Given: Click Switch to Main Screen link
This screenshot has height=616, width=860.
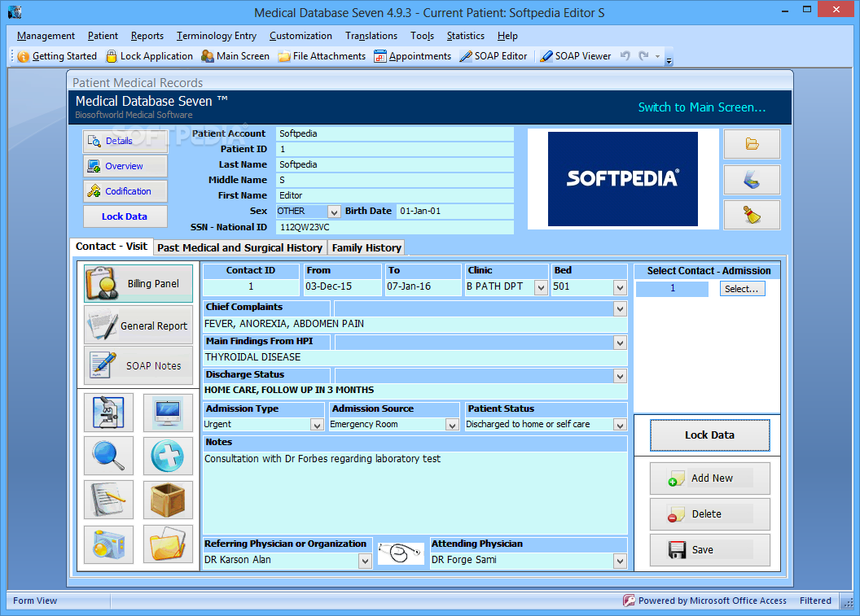Looking at the screenshot, I should tap(701, 107).
